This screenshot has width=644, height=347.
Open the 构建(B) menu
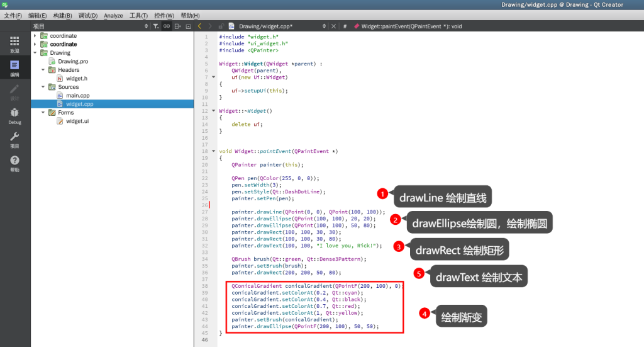point(62,15)
